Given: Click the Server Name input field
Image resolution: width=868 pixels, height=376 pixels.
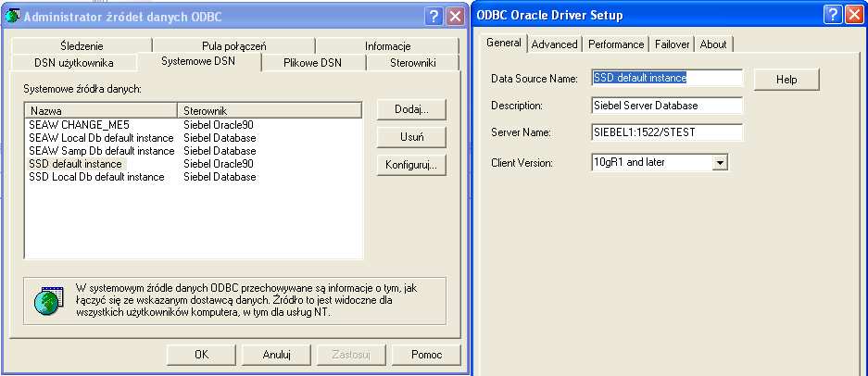Looking at the screenshot, I should tap(666, 132).
